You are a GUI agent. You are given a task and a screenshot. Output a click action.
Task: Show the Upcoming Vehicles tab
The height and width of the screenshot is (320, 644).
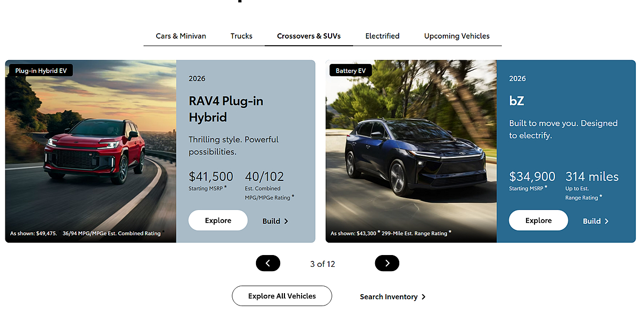[457, 36]
